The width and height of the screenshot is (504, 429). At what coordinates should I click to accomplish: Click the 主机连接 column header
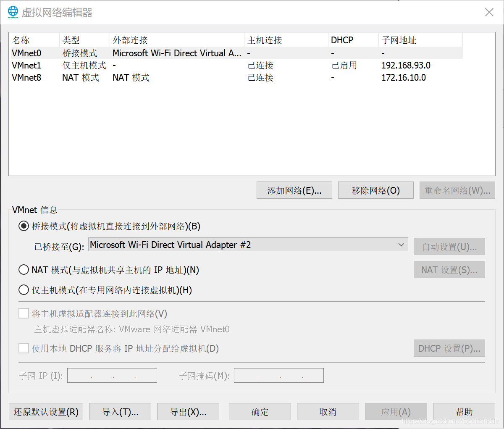click(286, 40)
